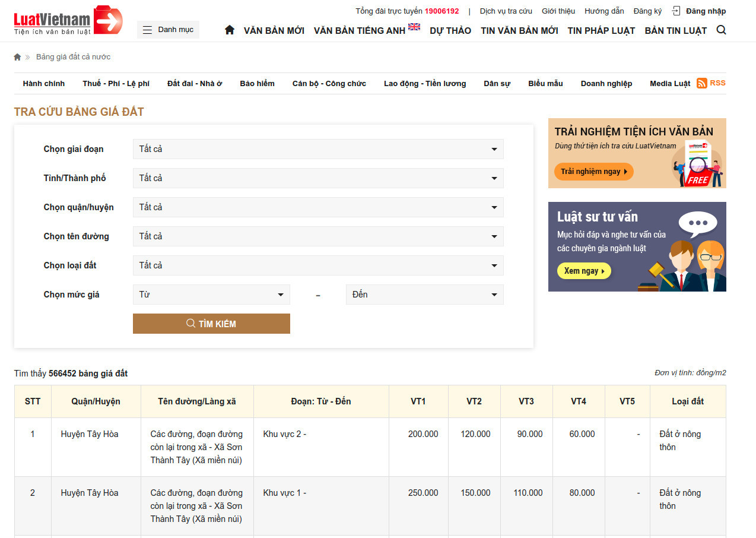Go to DỰ THẢO section
This screenshot has width=756, height=538.
(450, 30)
